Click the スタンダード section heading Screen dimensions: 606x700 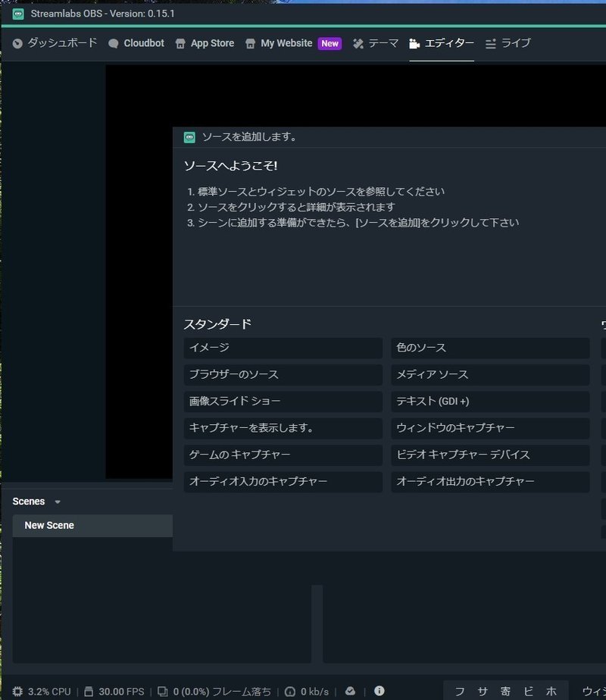click(x=217, y=324)
